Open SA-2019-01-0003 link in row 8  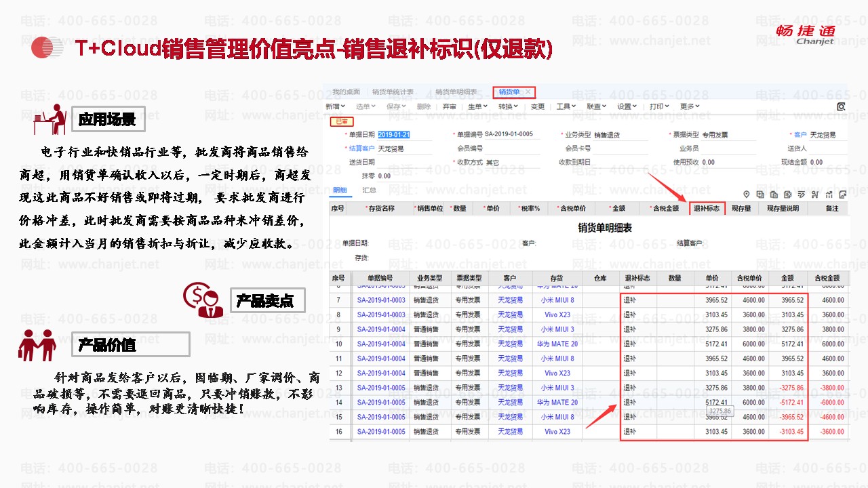point(381,315)
